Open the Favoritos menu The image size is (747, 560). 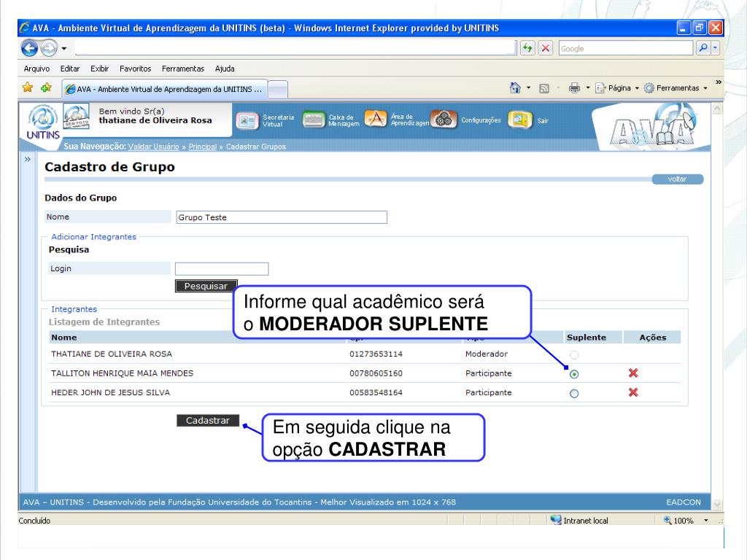[135, 69]
